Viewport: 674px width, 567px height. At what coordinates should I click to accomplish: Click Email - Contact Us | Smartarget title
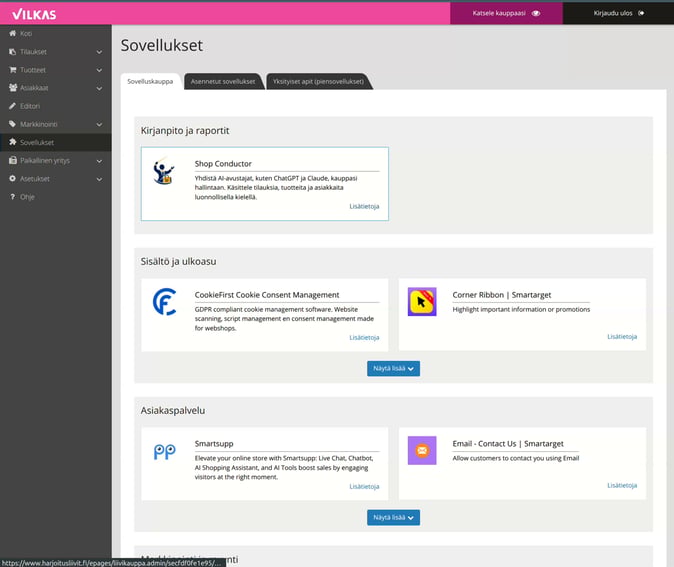(508, 444)
